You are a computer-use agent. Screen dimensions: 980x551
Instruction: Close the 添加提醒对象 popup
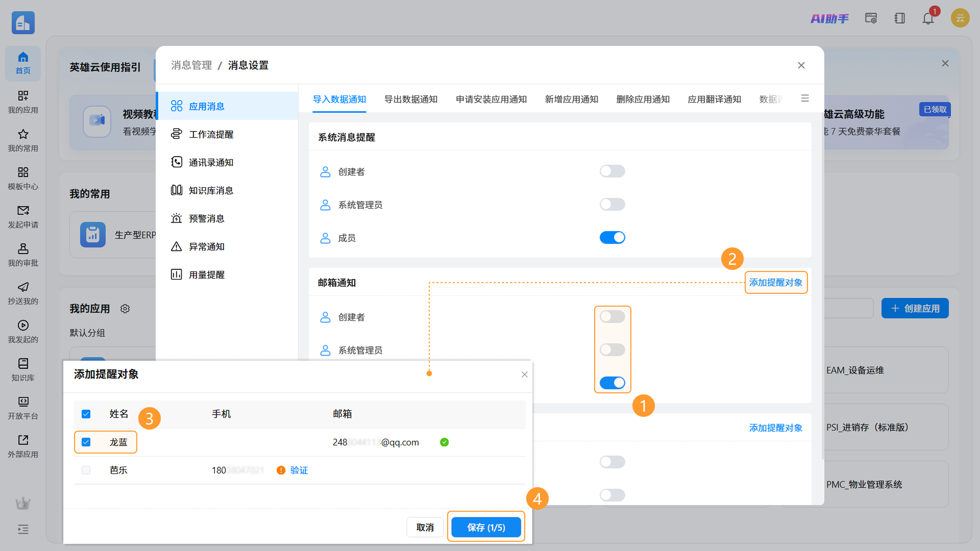[x=524, y=374]
